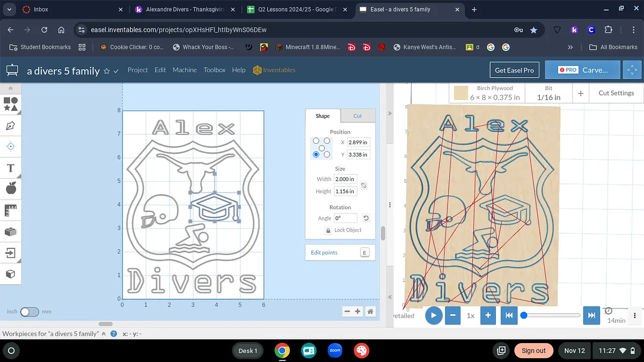
Task: Open the Import tool with arrow icon
Action: click(10, 252)
